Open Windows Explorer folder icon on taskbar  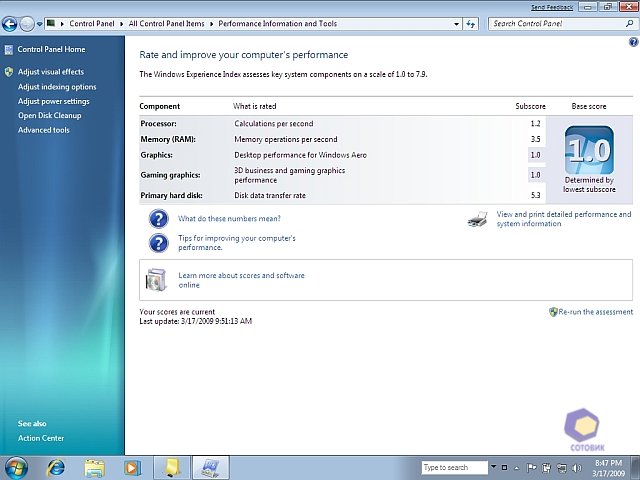[x=94, y=467]
